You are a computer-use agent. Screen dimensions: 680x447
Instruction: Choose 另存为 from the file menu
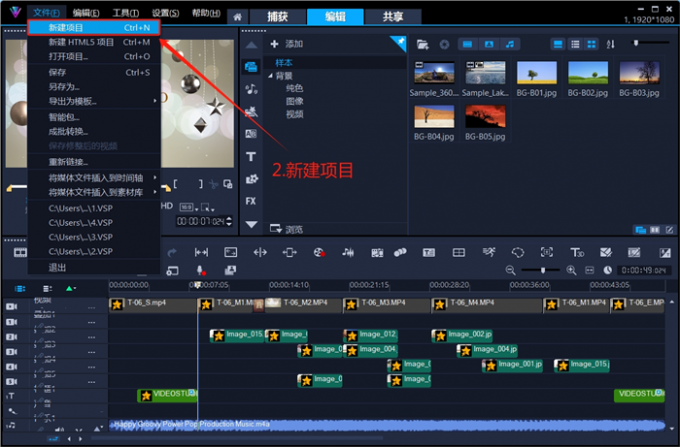63,87
